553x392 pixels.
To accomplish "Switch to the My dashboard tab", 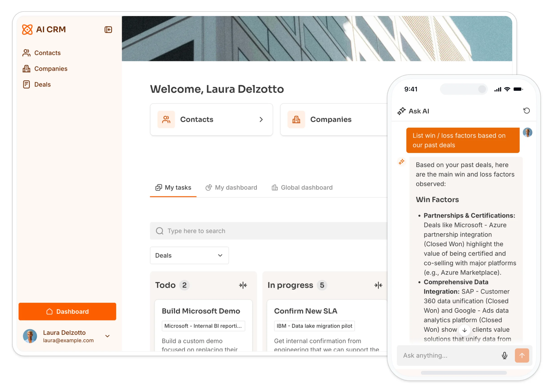I will tap(231, 188).
